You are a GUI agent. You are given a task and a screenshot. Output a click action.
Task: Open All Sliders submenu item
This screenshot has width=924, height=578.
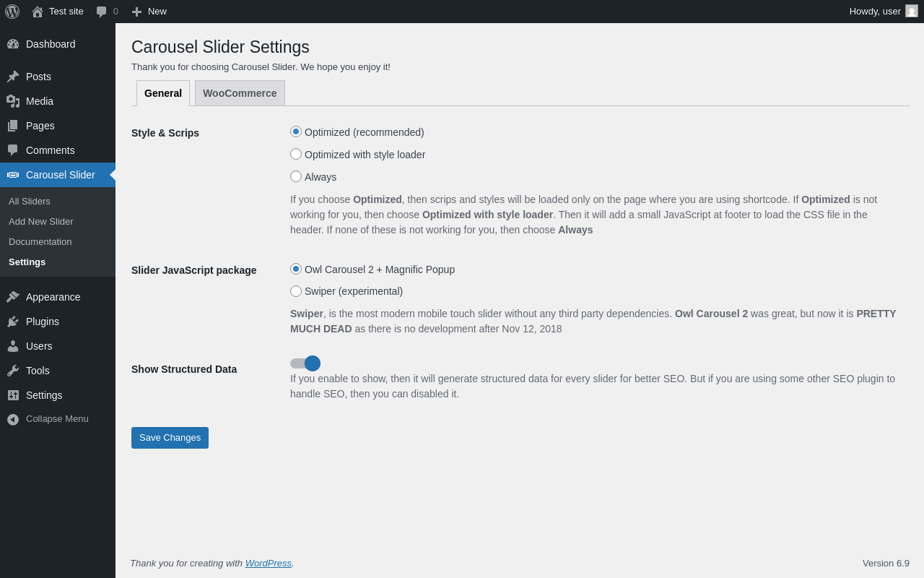coord(30,202)
